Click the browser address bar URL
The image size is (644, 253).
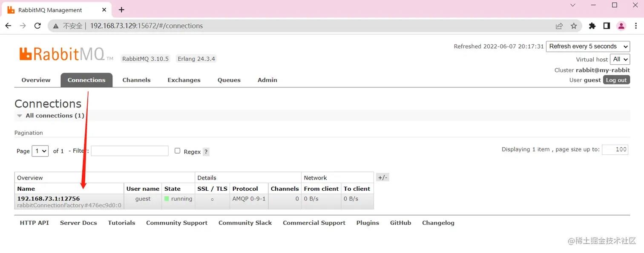(147, 26)
